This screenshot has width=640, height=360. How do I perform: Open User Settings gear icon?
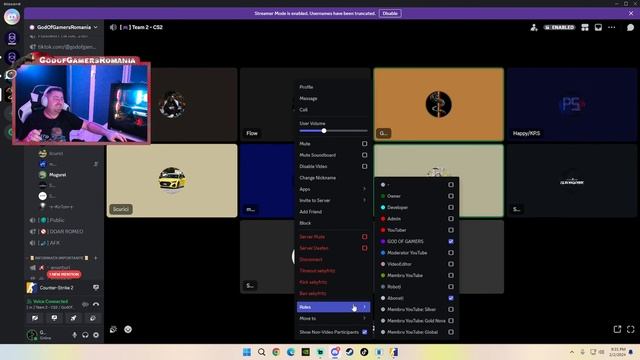(96, 335)
